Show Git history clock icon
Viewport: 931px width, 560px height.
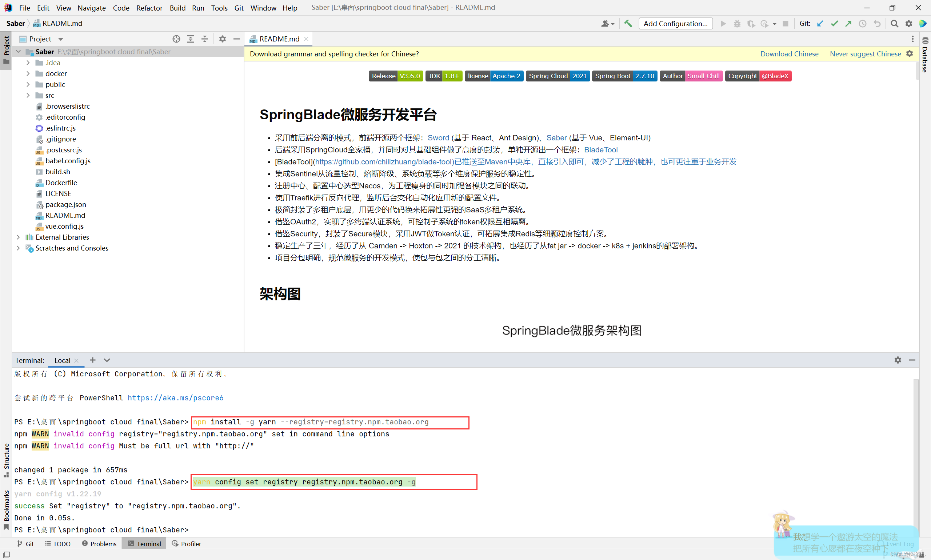point(863,23)
